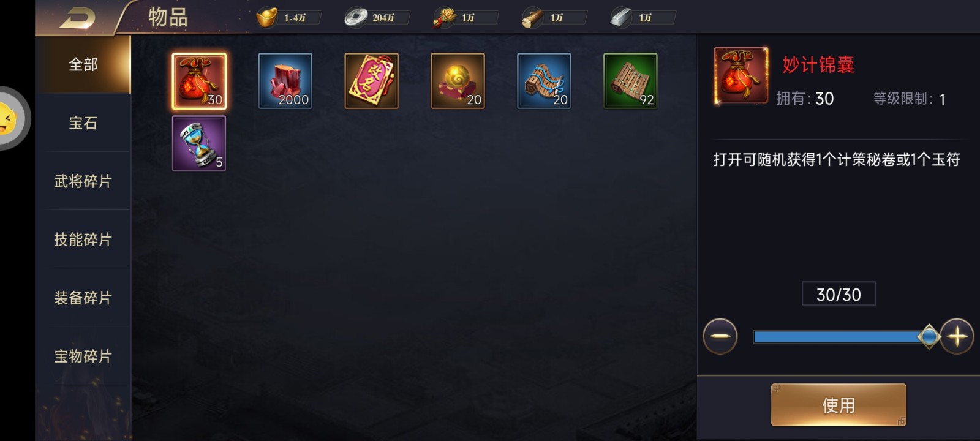980x441 pixels.
Task: Increase quantity with the plus button
Action: click(957, 336)
